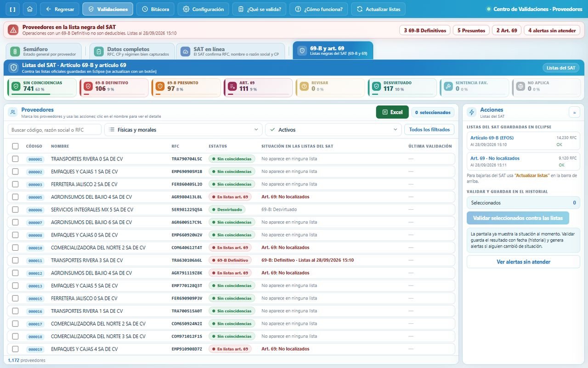This screenshot has height=368, width=588.
Task: Open the Físicas y morales dropdown
Action: pyautogui.click(x=183, y=130)
